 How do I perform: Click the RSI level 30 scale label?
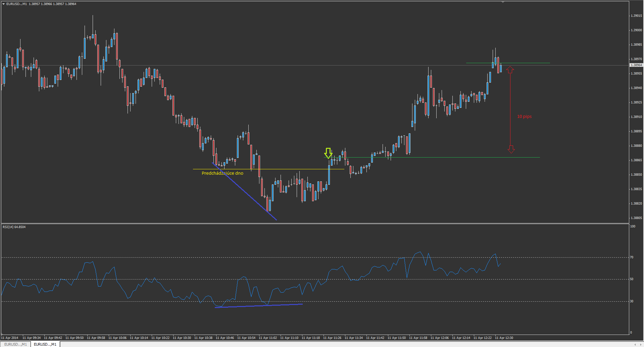[x=632, y=301]
